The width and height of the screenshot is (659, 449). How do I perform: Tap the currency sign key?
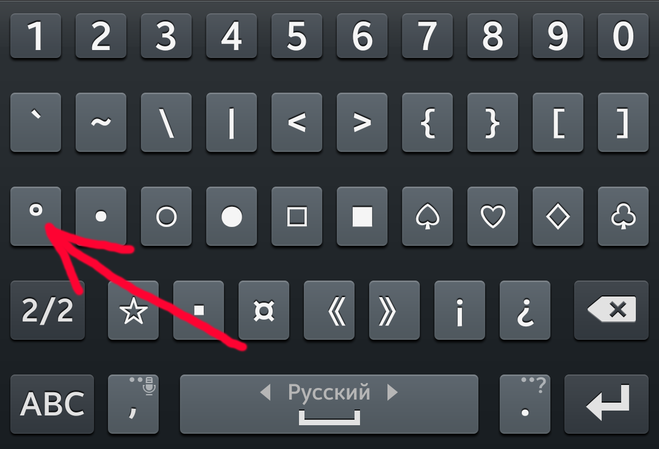[x=264, y=310]
